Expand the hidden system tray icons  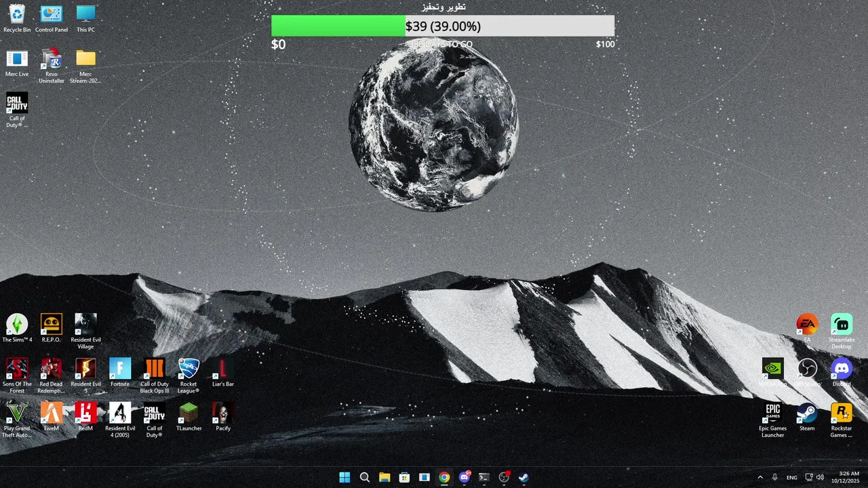click(x=759, y=477)
